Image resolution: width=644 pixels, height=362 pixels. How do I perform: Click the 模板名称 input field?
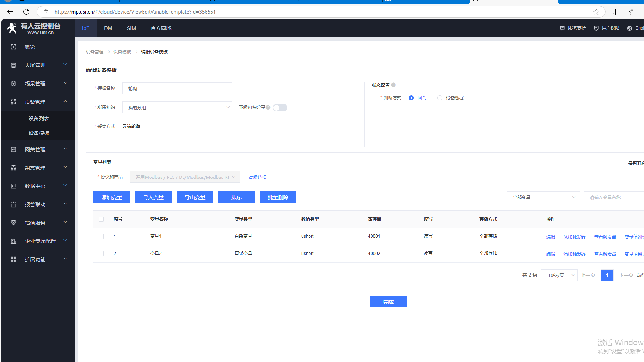(177, 88)
